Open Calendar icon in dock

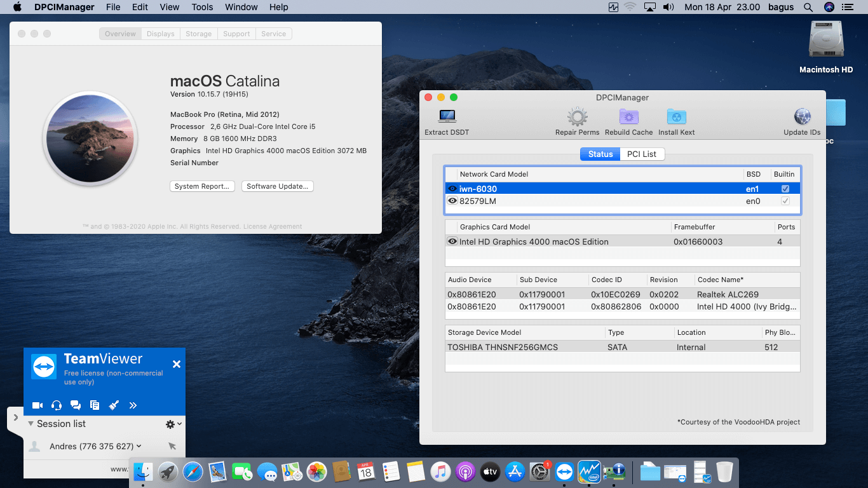click(366, 471)
